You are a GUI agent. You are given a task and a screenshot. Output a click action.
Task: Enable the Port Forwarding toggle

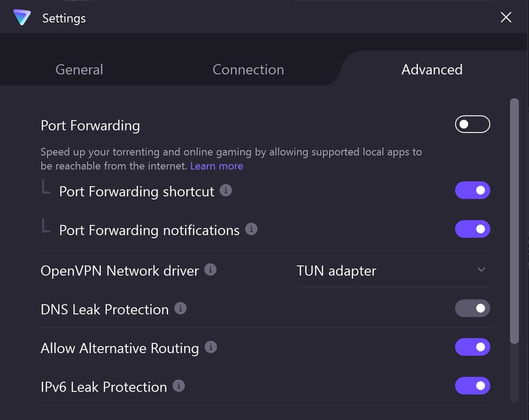tap(472, 124)
